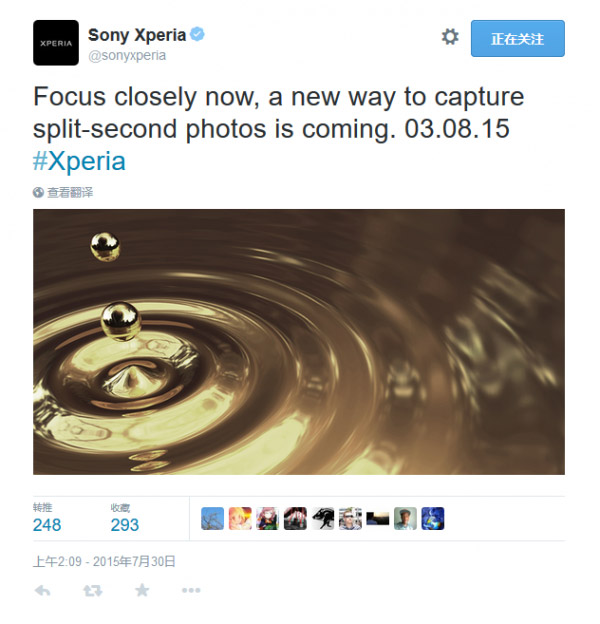Viewport: 600px width, 624px height.
Task: View the 248 retweets list
Action: 47,524
